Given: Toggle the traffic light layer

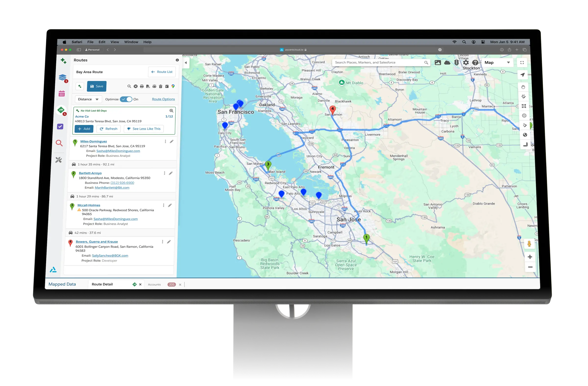Looking at the screenshot, I should tap(456, 63).
